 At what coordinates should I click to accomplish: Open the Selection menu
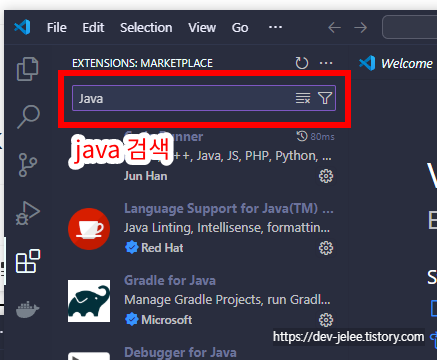[146, 28]
